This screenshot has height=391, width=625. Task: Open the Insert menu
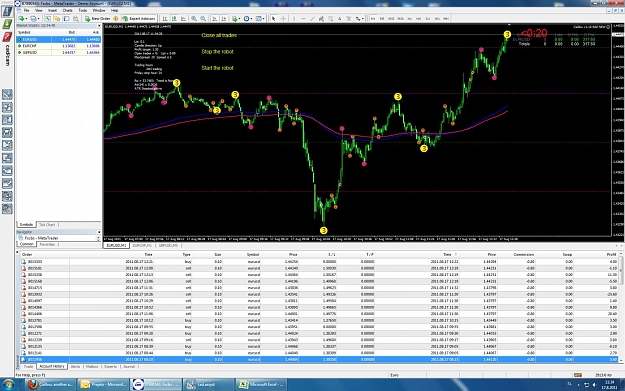pos(52,10)
